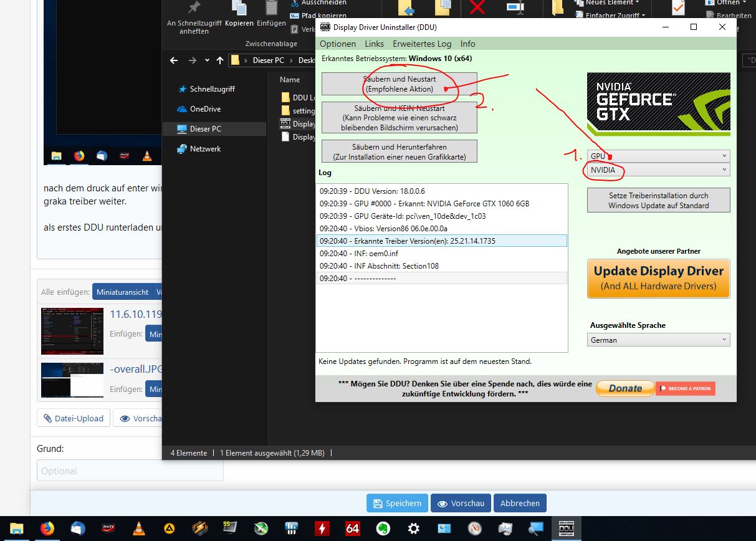The width and height of the screenshot is (756, 541).
Task: Click the yellow Donate button
Action: click(x=625, y=388)
